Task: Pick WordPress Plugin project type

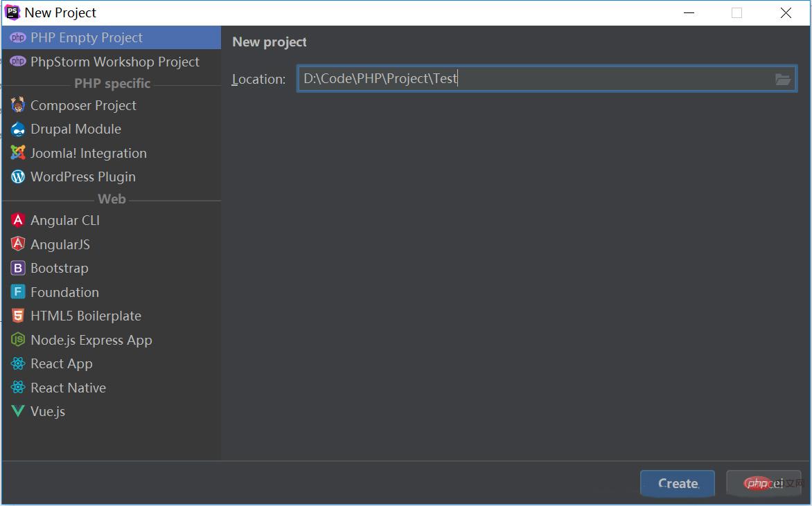Action: pyautogui.click(x=112, y=177)
